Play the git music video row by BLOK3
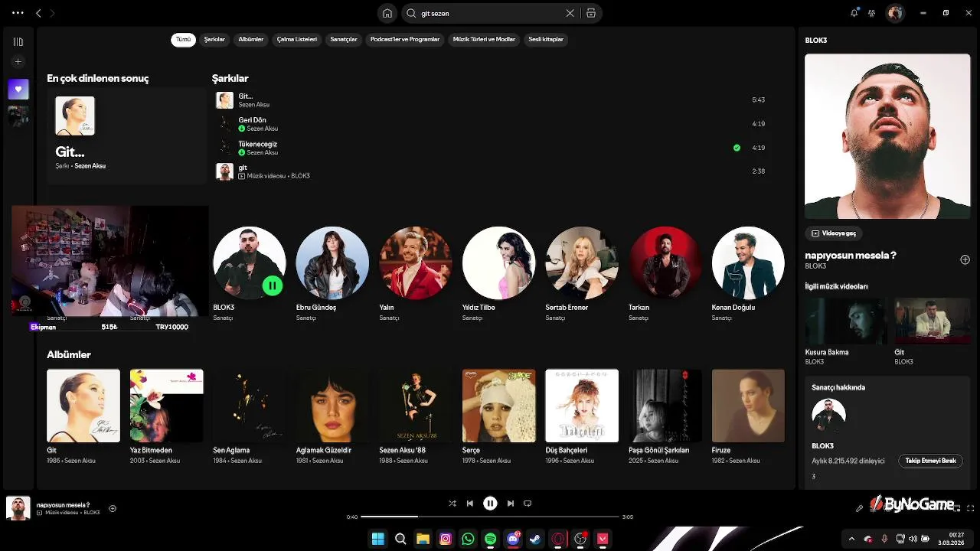980x551 pixels. 490,171
